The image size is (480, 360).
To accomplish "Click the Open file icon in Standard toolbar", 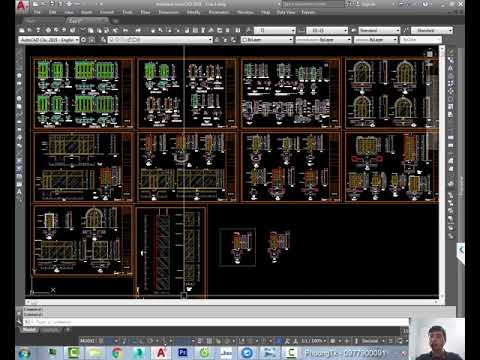I will click(x=30, y=30).
